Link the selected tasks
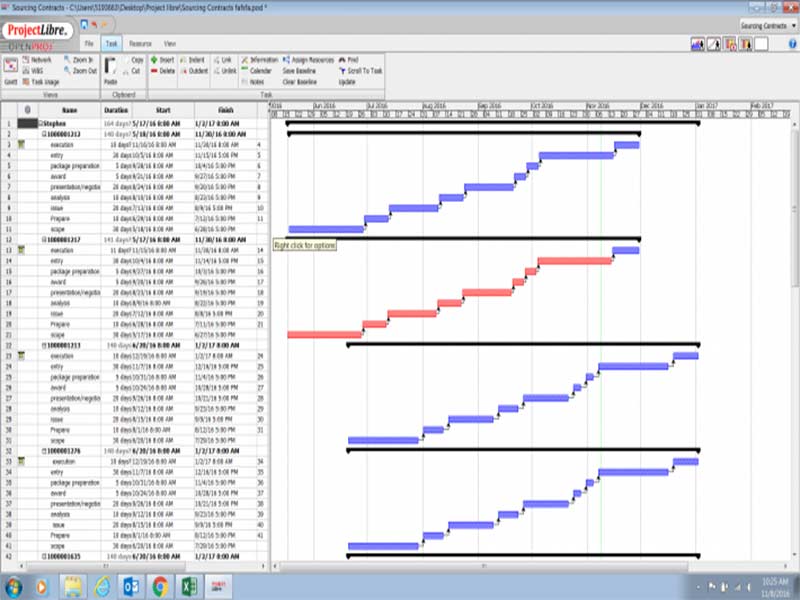800x600 pixels. 222,60
